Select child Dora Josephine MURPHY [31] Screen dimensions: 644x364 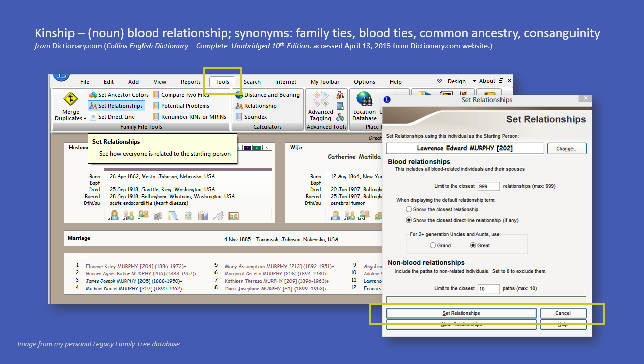275,289
